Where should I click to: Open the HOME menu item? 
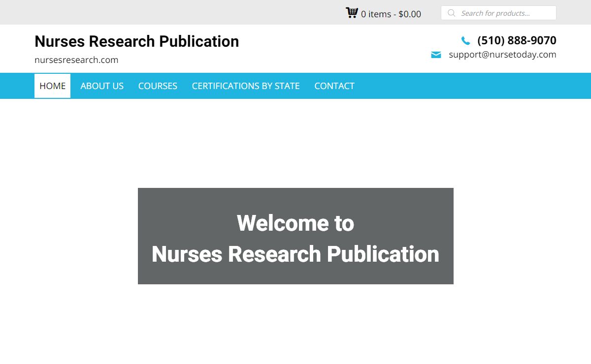tap(52, 86)
